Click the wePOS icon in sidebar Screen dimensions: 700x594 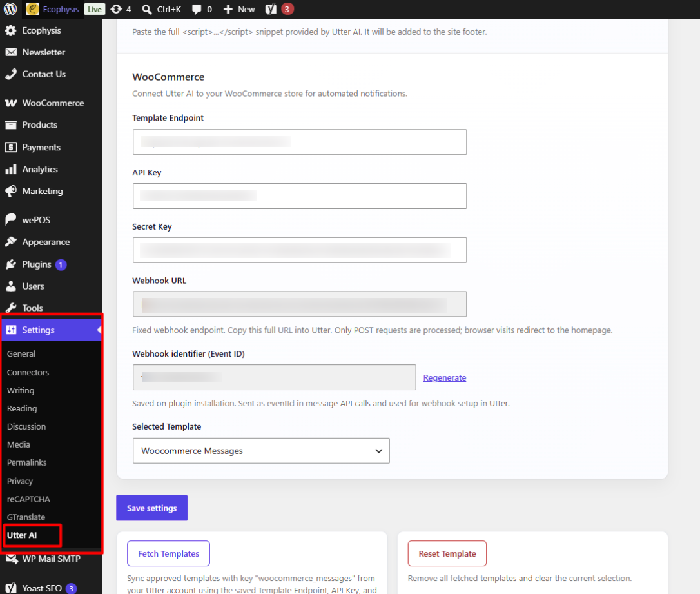coord(11,220)
